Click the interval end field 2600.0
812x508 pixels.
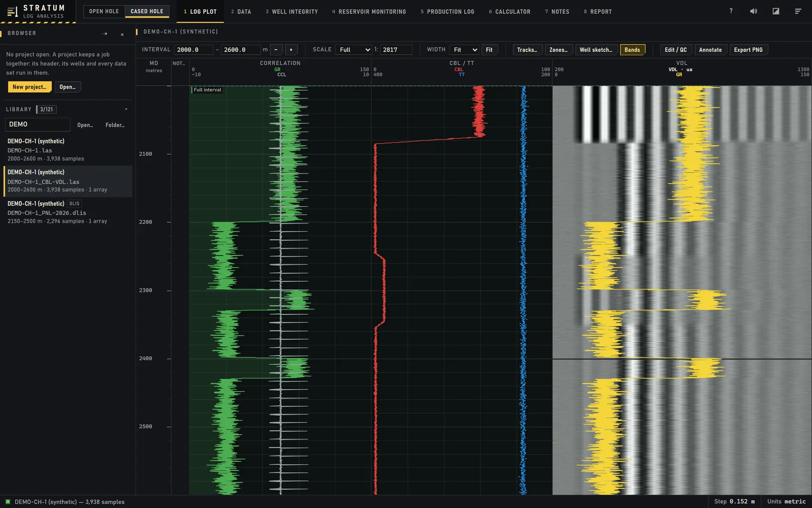(x=241, y=50)
